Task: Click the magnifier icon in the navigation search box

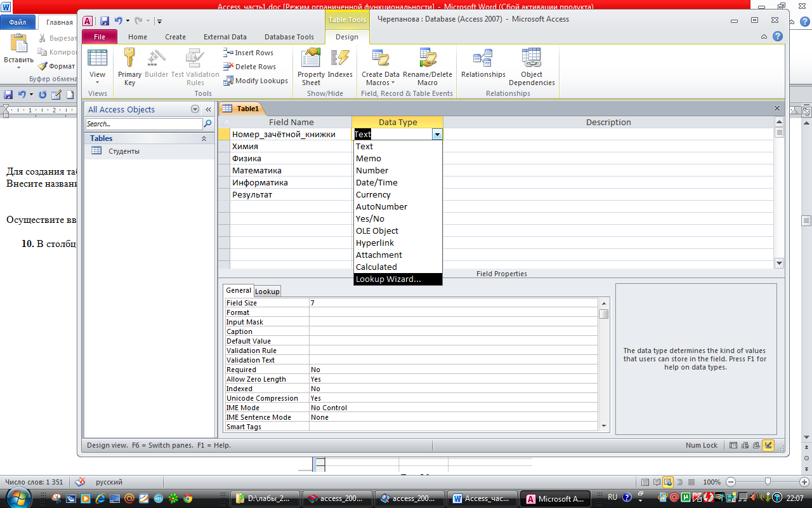Action: click(x=207, y=124)
